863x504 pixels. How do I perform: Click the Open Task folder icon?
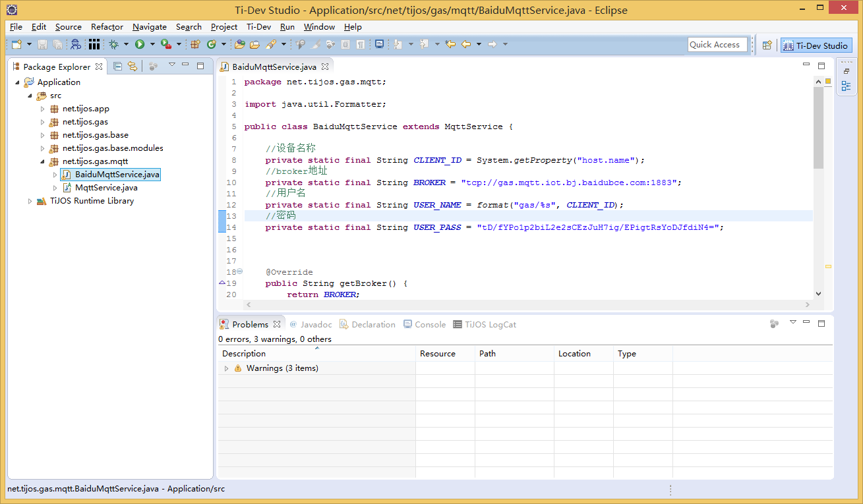point(255,44)
